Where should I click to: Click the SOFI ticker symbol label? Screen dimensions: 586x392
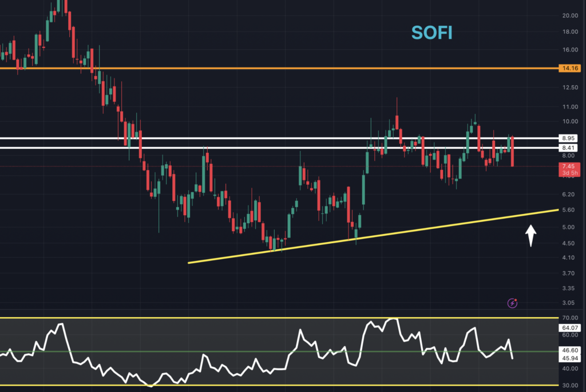432,33
